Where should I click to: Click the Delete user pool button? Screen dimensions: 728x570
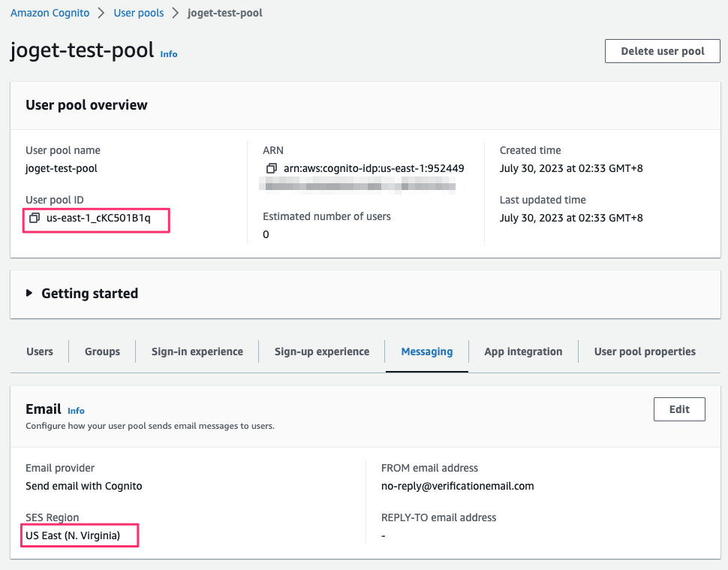pyautogui.click(x=663, y=51)
